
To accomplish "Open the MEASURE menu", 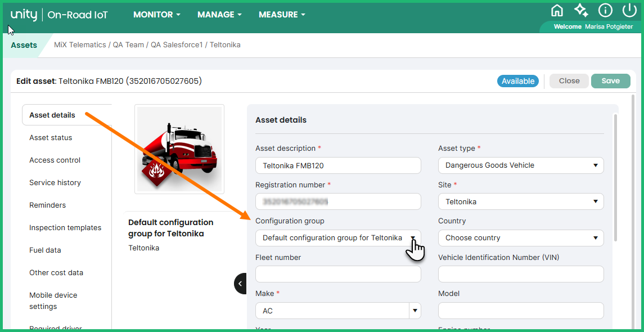I will point(282,15).
